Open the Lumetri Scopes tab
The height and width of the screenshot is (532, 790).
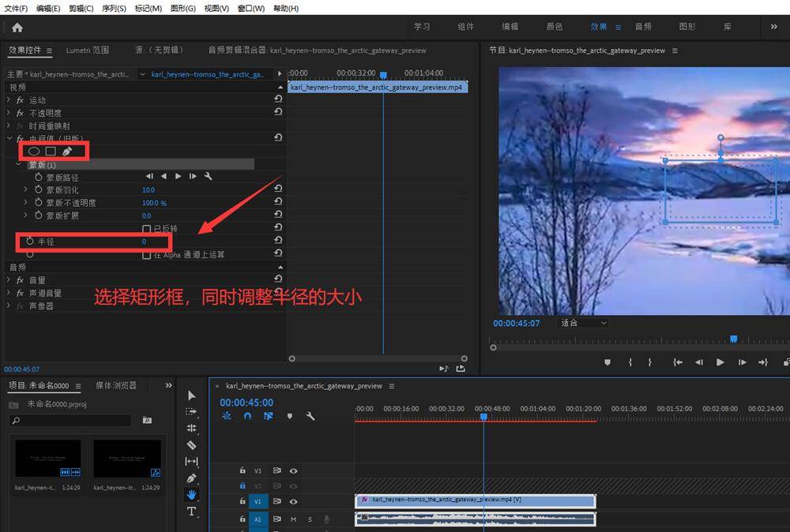[88, 51]
